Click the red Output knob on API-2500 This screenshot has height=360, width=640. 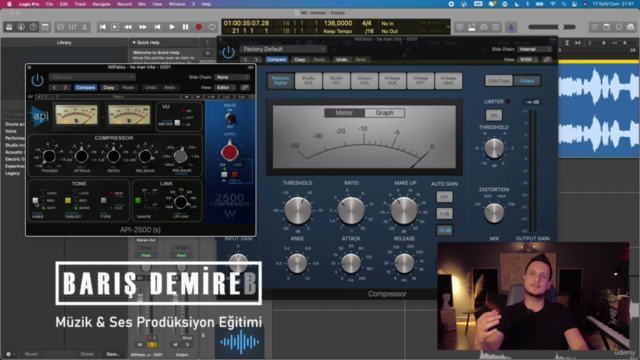click(229, 152)
